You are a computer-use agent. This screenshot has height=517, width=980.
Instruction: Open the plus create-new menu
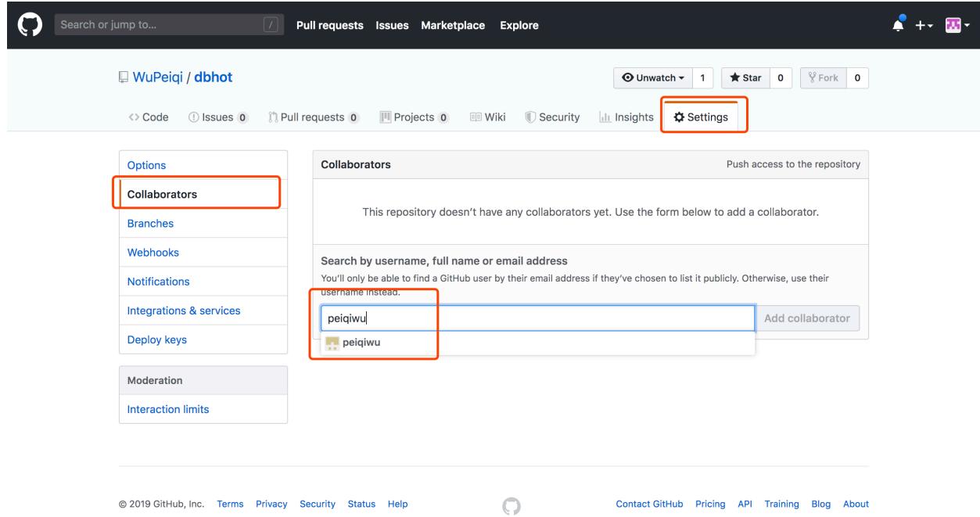click(925, 25)
